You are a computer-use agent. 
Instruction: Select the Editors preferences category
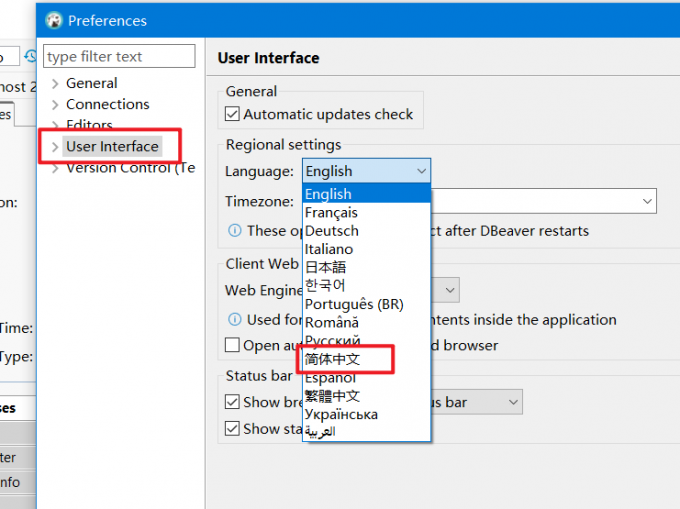(89, 125)
